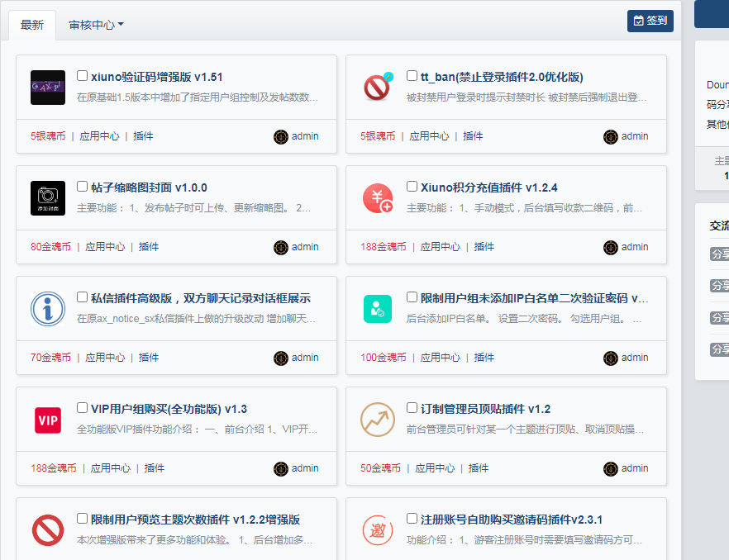Screen dimensions: 729x560
Task: Click the red yen icon for Xiuno积分充值插件
Action: (x=378, y=198)
